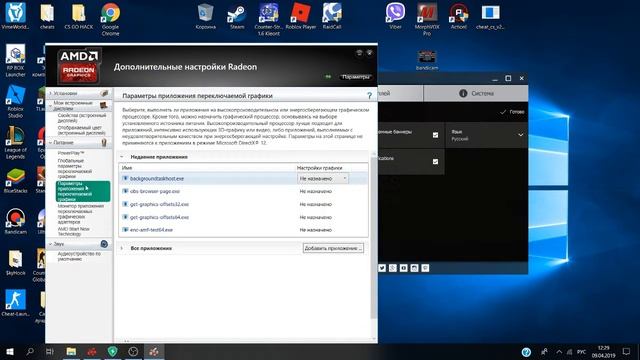
Task: Open the SkyHook desktop file
Action: 16,262
